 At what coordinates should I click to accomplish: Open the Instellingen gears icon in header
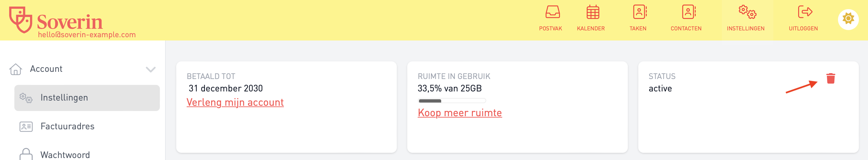747,12
